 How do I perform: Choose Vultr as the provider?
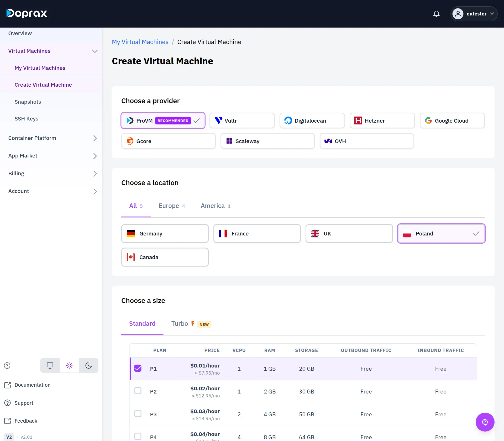(242, 120)
